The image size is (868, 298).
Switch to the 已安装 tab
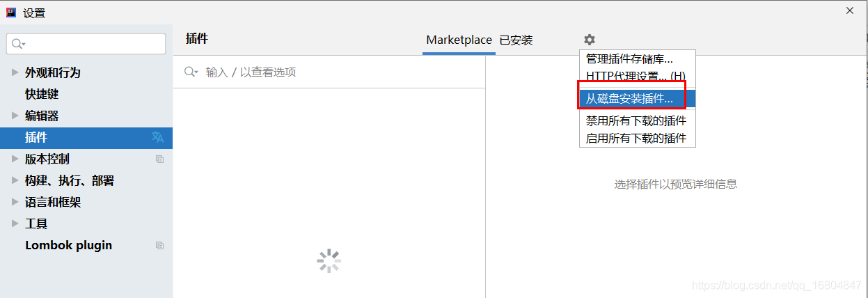pyautogui.click(x=516, y=40)
